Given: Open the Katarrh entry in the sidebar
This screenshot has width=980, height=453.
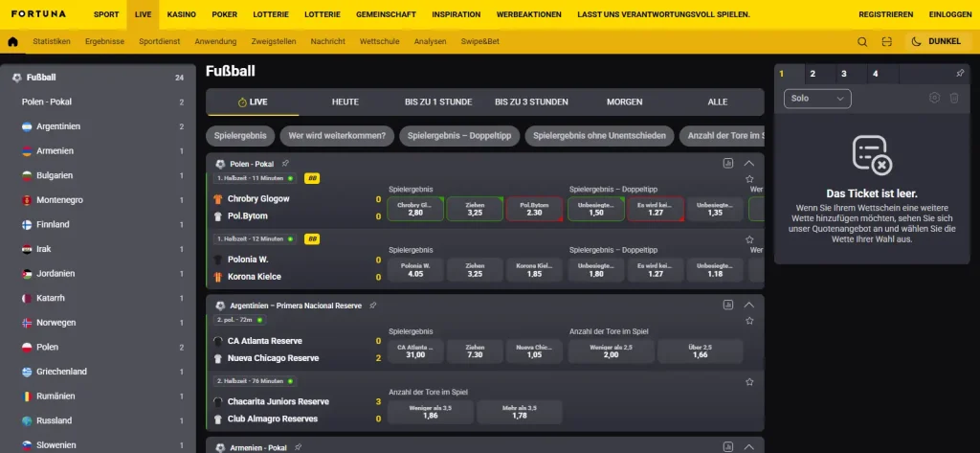Looking at the screenshot, I should 99,299.
